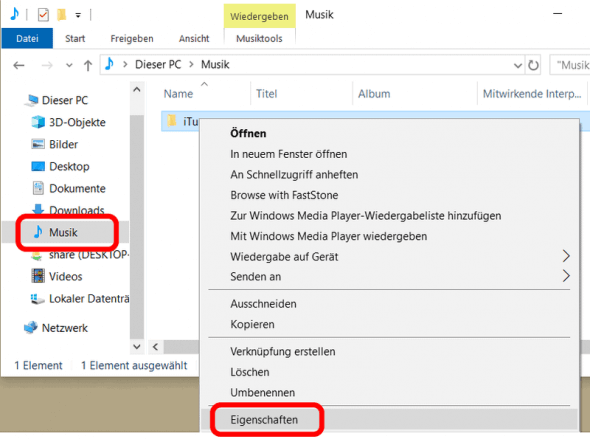The image size is (590, 439).
Task: Click the iTunes folder icon in file list
Action: pos(172,121)
